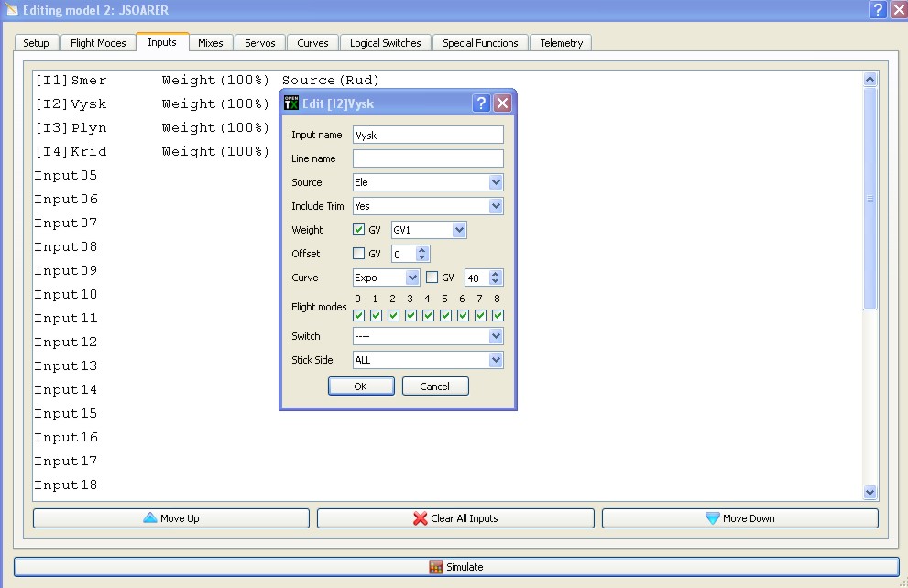Image resolution: width=908 pixels, height=588 pixels.
Task: Click the Move Up arrow button
Action: point(171,518)
